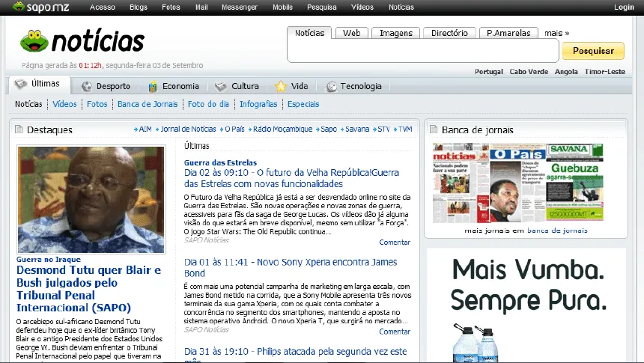Select the Imagens search tab

pyautogui.click(x=396, y=33)
